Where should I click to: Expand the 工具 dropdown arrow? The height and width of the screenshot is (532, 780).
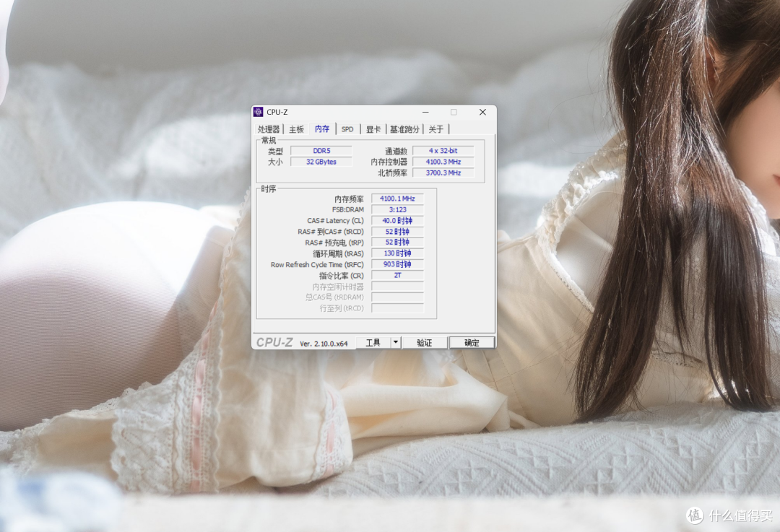pos(396,343)
